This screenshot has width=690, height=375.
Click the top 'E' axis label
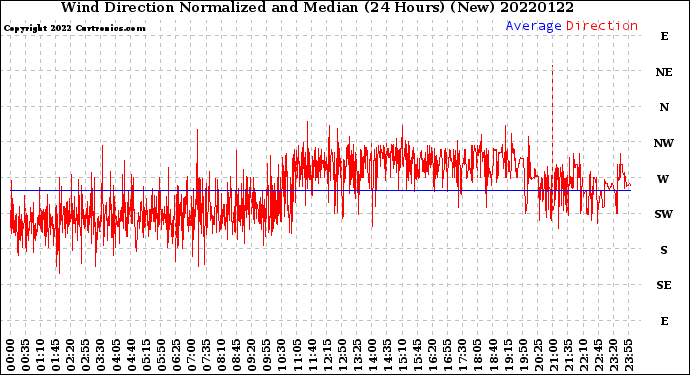click(x=664, y=36)
